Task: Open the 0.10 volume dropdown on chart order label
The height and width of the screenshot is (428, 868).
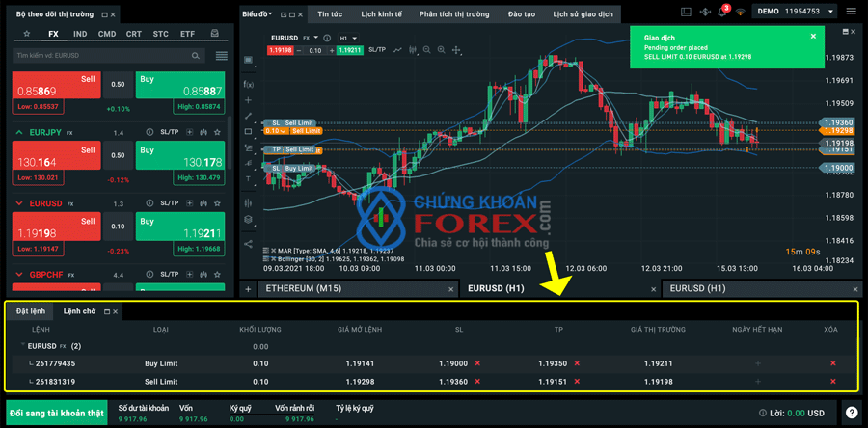Action: click(276, 131)
